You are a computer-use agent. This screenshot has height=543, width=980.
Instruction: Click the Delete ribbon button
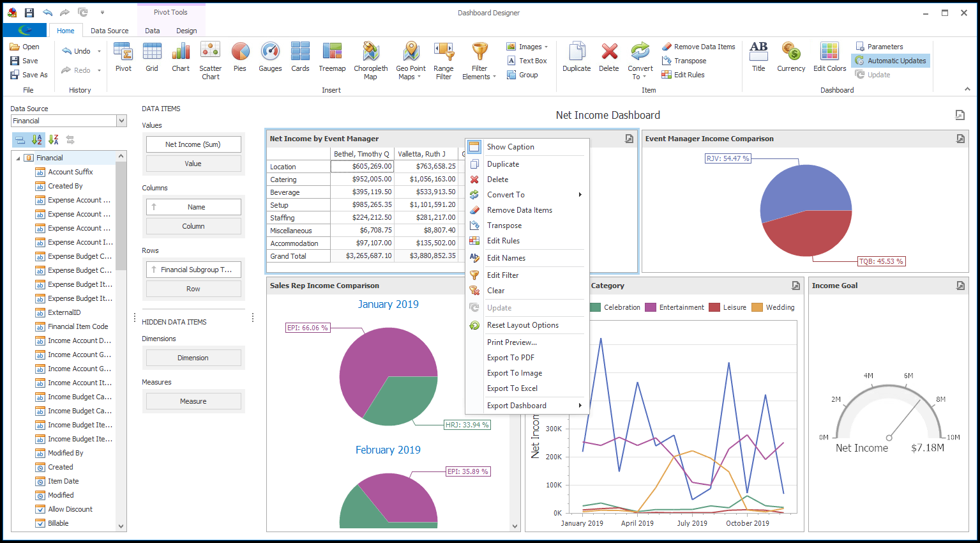[x=608, y=57]
